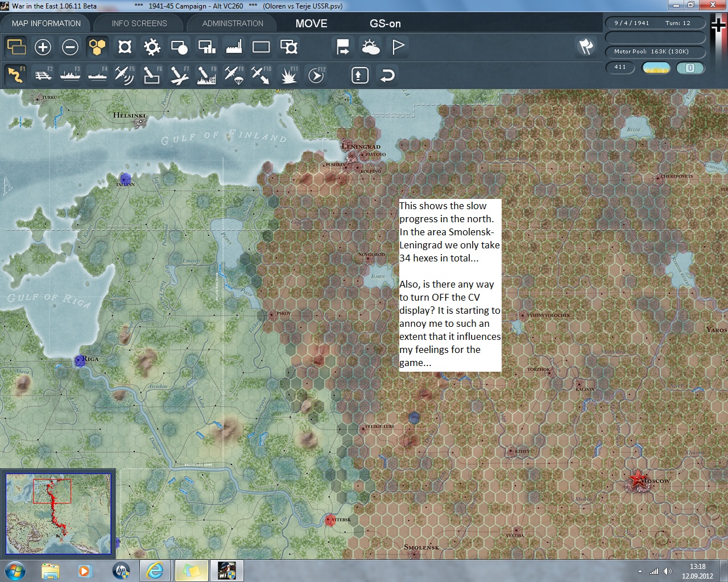Click the wheat field weather indicator
Viewport: 728px width, 582px height.
pyautogui.click(x=656, y=68)
